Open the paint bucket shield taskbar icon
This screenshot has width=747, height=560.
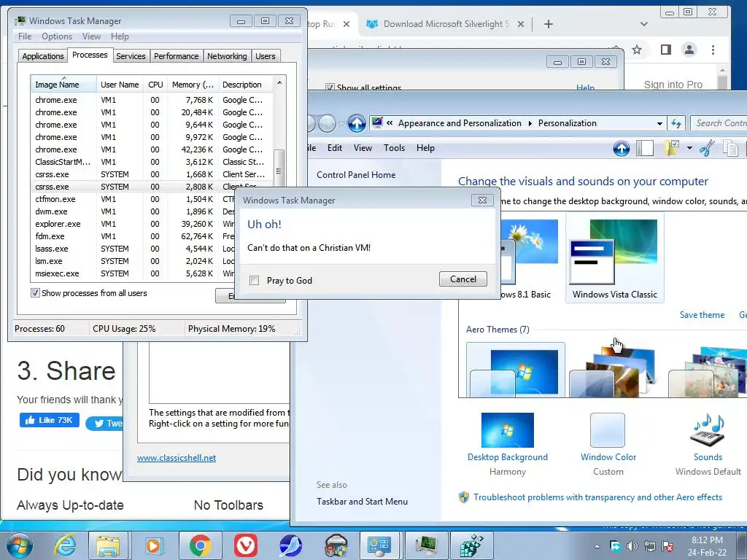336,545
